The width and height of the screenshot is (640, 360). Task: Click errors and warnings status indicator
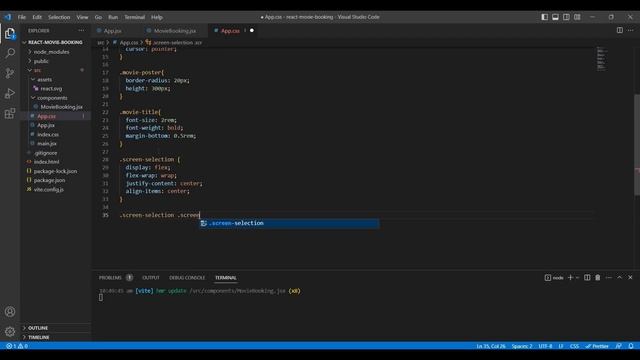pos(17,346)
